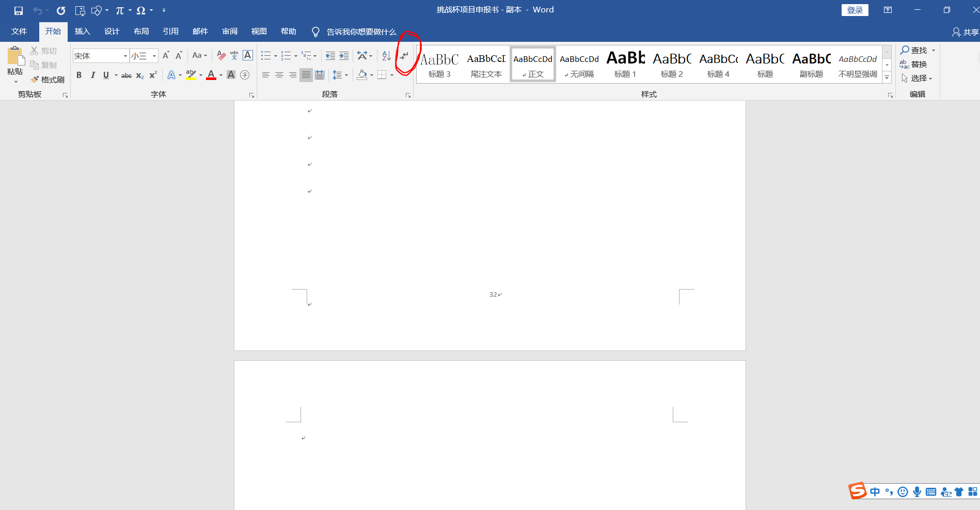Screen dimensions: 980x510
Task: Open the ribbon display options icon
Action: pos(888,10)
